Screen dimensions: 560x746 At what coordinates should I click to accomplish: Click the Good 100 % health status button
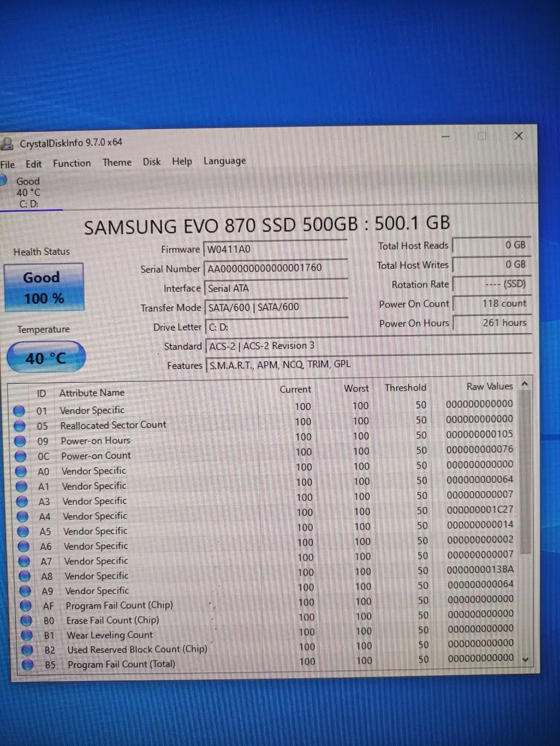pyautogui.click(x=44, y=287)
